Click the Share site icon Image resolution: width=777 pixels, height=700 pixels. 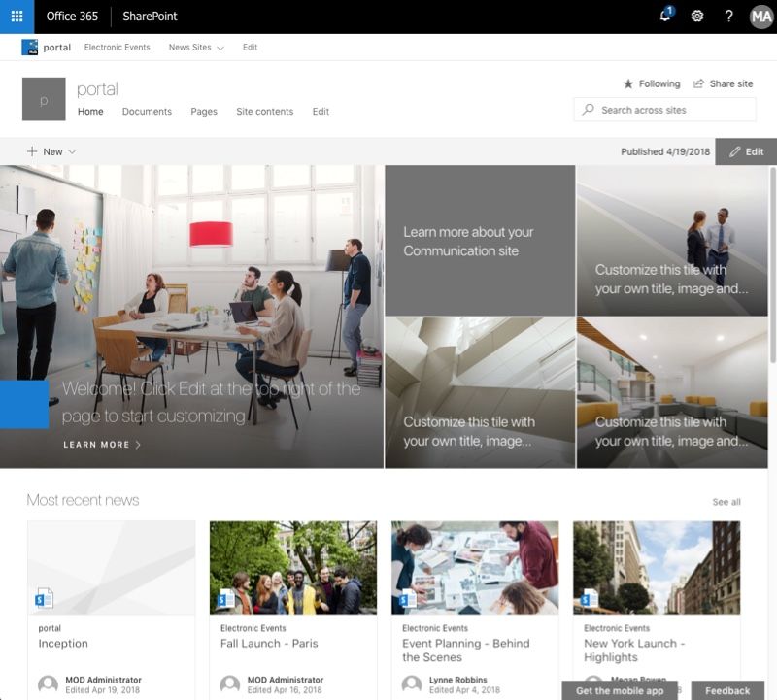coord(698,83)
